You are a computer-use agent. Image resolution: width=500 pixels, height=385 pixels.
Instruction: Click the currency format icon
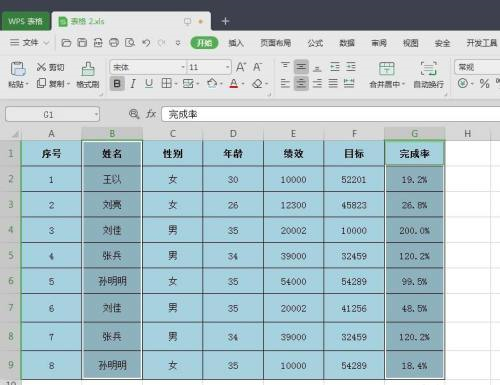pyautogui.click(x=463, y=83)
